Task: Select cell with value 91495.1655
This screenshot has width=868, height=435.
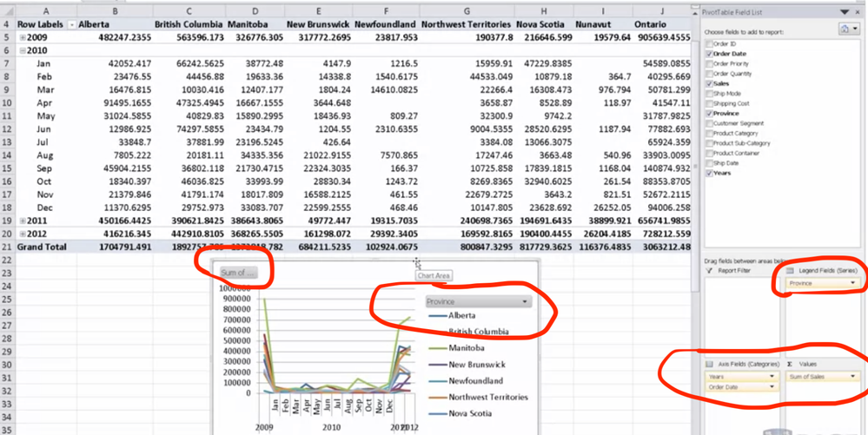Action: (x=115, y=103)
